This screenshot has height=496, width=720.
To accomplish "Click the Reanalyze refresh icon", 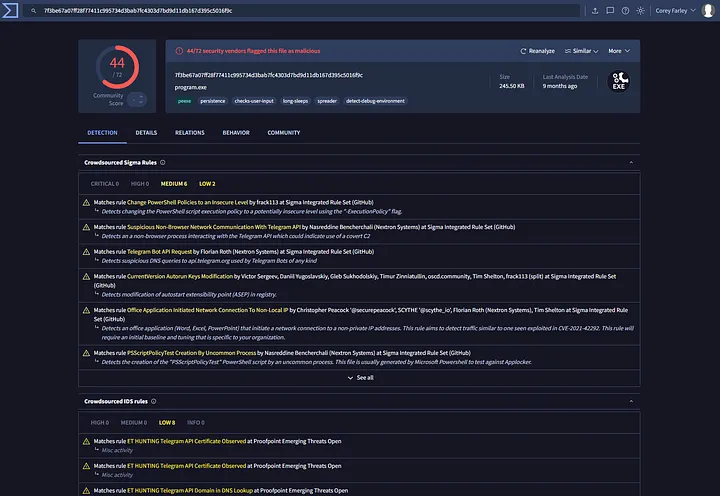I will [523, 51].
